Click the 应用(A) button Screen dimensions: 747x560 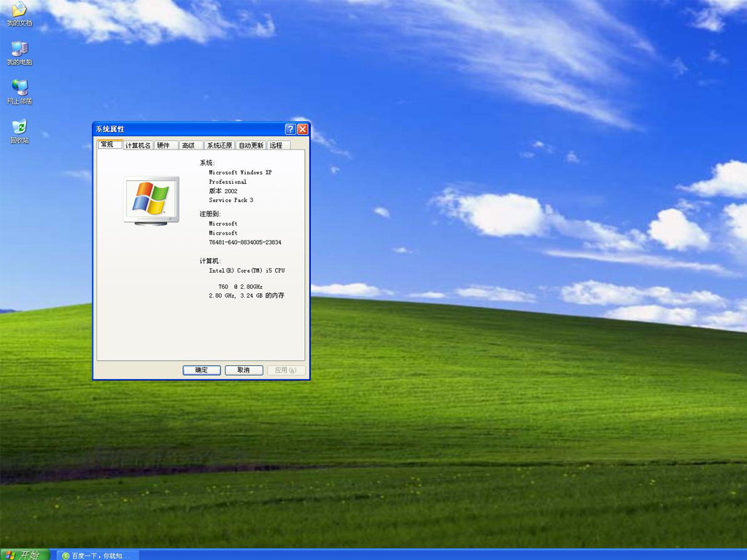pos(286,370)
